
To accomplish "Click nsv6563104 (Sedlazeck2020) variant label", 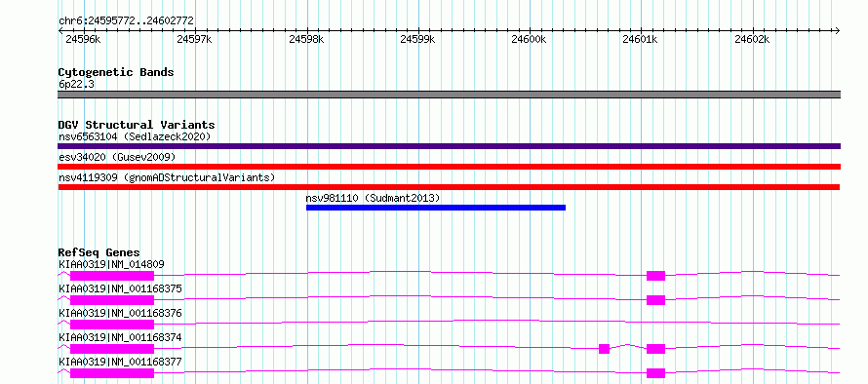I will [135, 136].
